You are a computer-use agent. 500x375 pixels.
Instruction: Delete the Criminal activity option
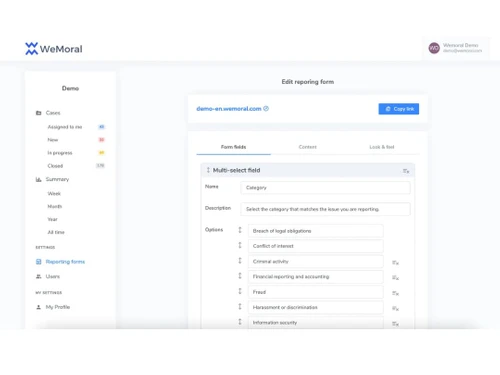coord(395,263)
